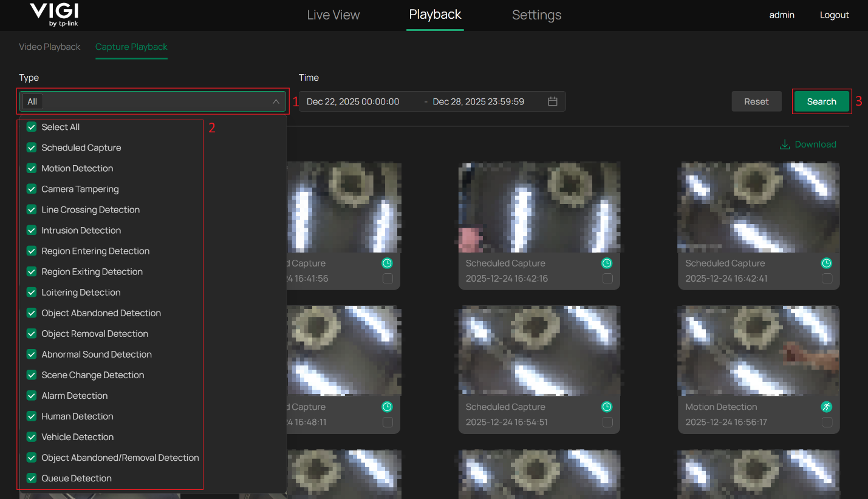This screenshot has height=499, width=868.
Task: Click clock icon on 16:42:41 Scheduled Capture
Action: pyautogui.click(x=826, y=263)
